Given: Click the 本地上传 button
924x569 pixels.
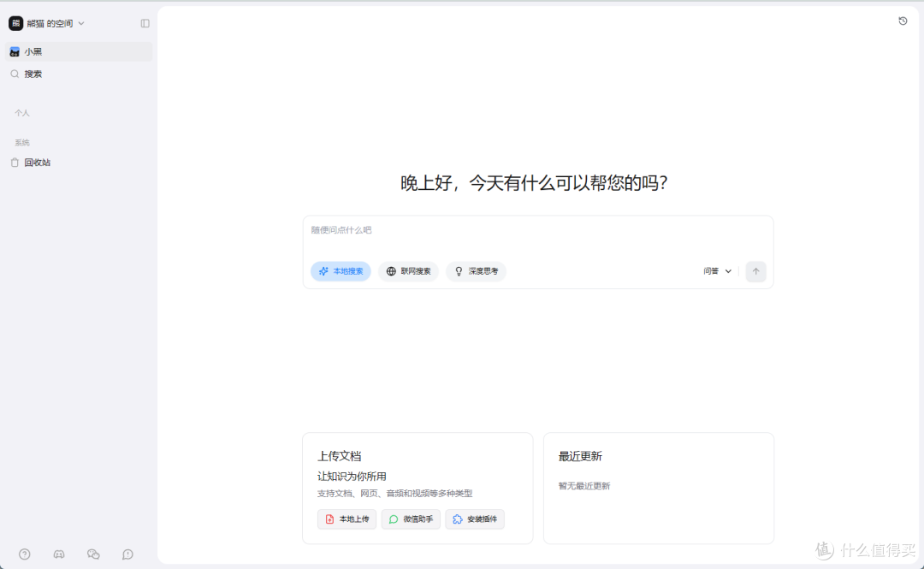Looking at the screenshot, I should [x=346, y=519].
